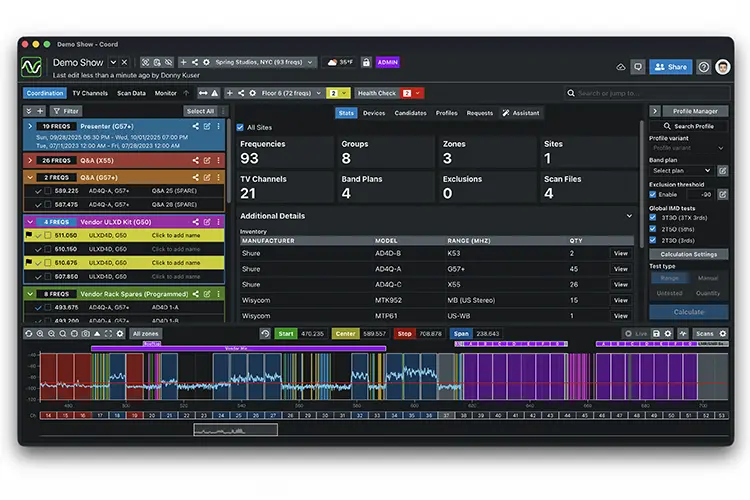Image resolution: width=750 pixels, height=500 pixels.
Task: Open site settings gear beside Spring Studios
Action: (x=206, y=62)
